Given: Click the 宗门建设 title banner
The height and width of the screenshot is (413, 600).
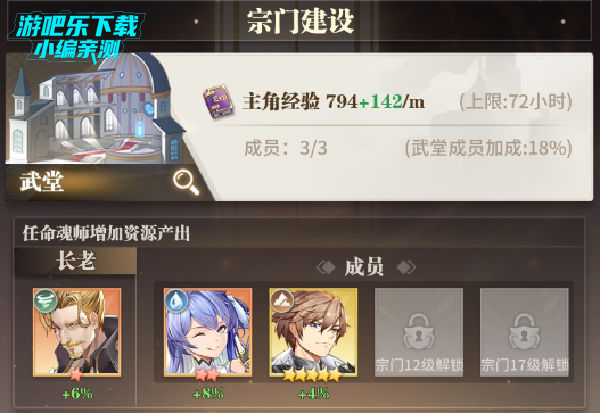Looking at the screenshot, I should coord(300,21).
